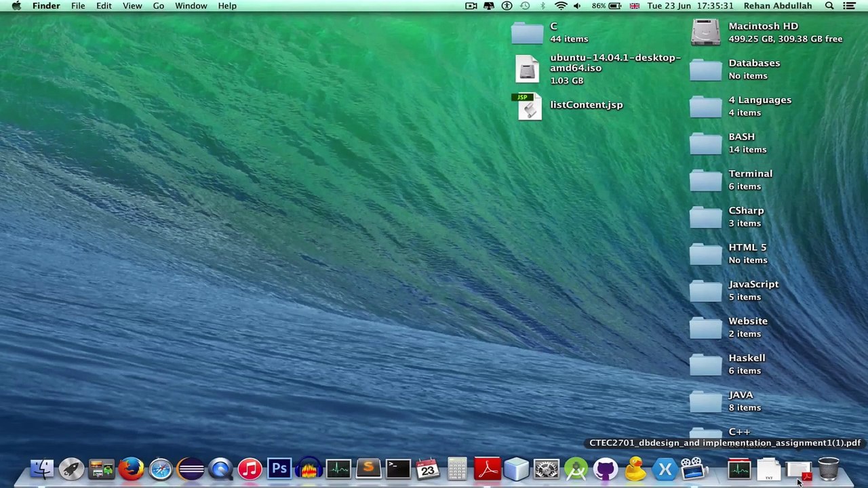Open Adobe Acrobat Reader in dock
Viewport: 868px width, 488px height.
[x=487, y=468]
